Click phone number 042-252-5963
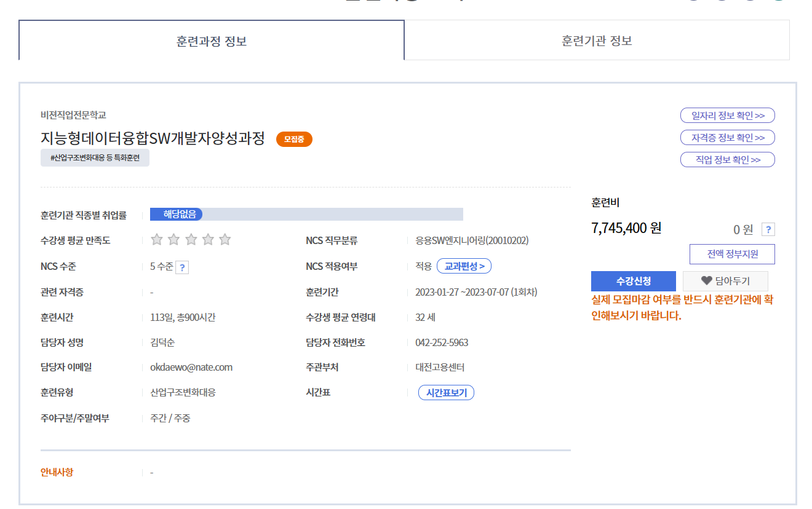Screen dimensions: 812x509 (x=442, y=342)
